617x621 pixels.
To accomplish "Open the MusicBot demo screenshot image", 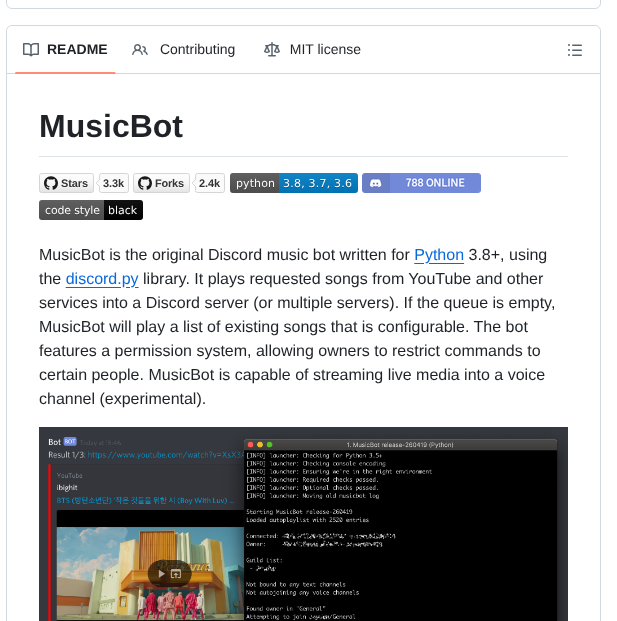I will pos(303,524).
